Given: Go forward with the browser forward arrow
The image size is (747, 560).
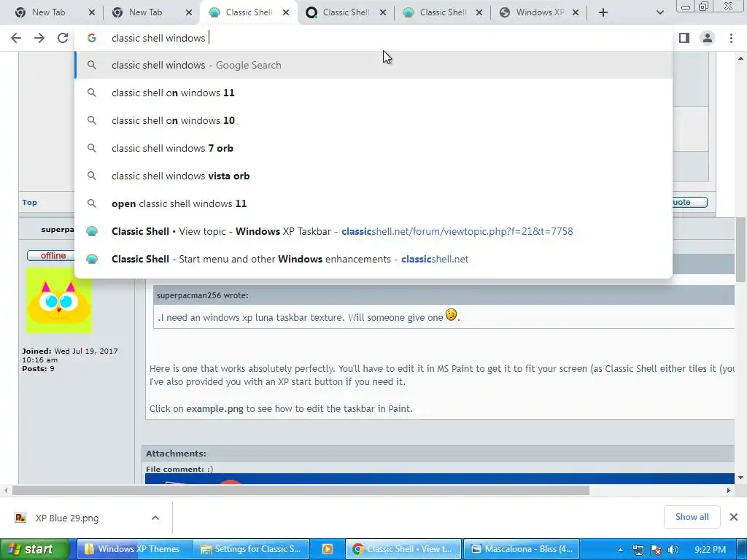Looking at the screenshot, I should [x=39, y=38].
